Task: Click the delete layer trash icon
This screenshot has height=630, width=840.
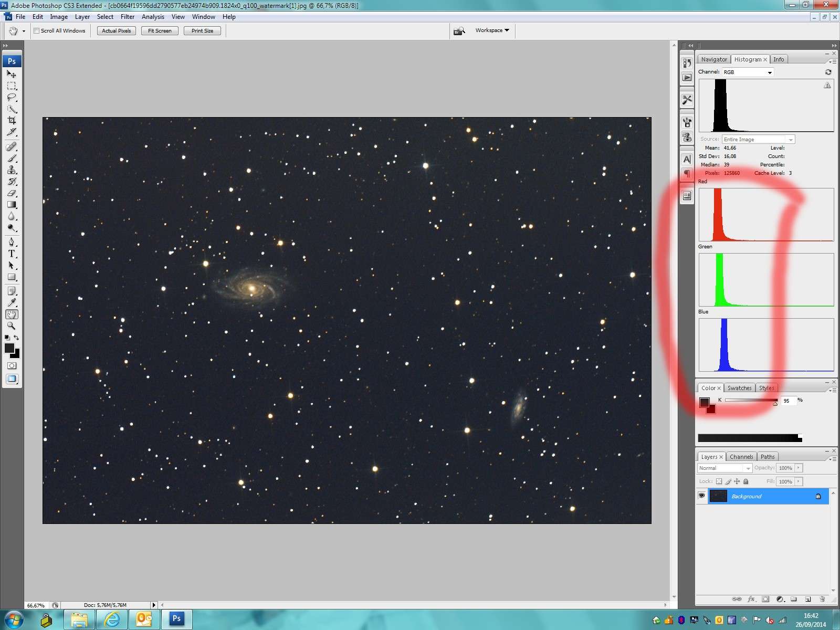Action: tap(822, 599)
